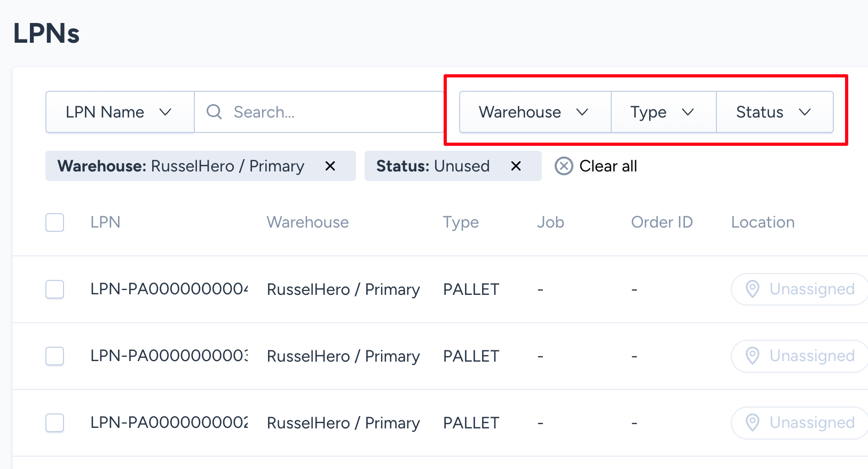Check the row for LPN-PA000000002
Image resolution: width=868 pixels, height=469 pixels.
55,423
